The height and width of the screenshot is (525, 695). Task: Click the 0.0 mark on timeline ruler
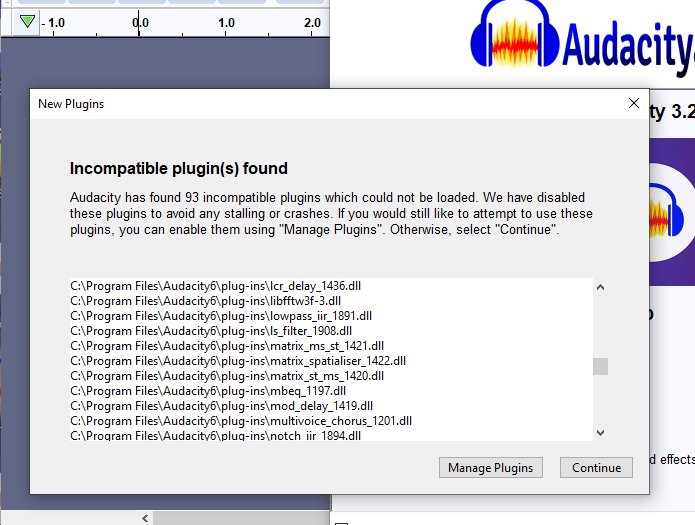coord(141,22)
